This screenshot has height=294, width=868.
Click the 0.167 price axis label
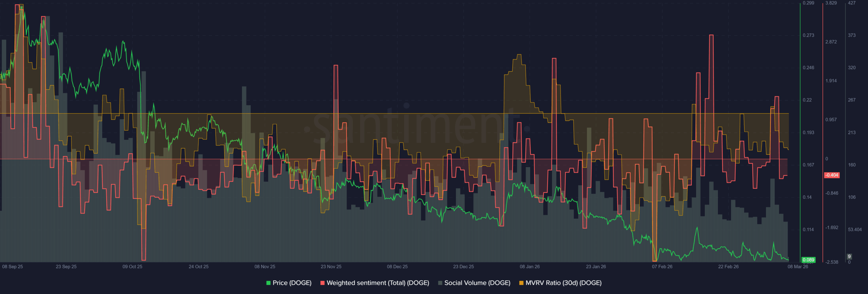[x=808, y=165]
